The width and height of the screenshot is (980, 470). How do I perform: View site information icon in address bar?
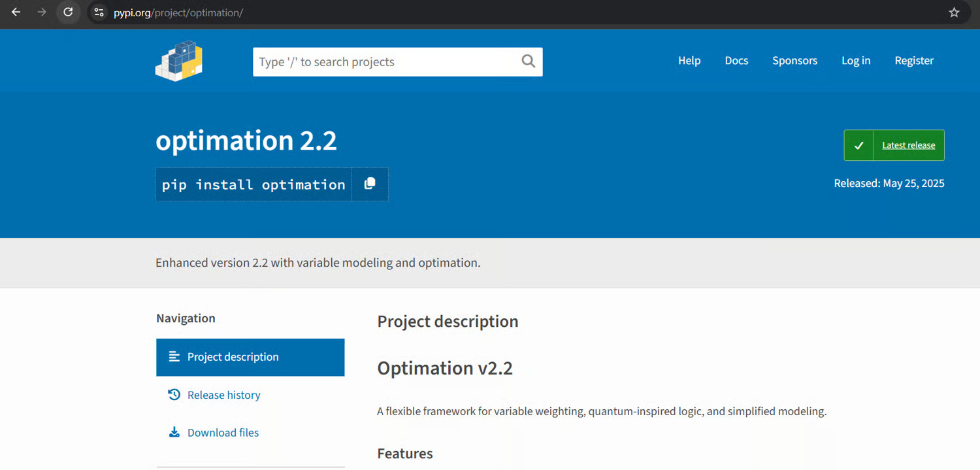(99, 12)
